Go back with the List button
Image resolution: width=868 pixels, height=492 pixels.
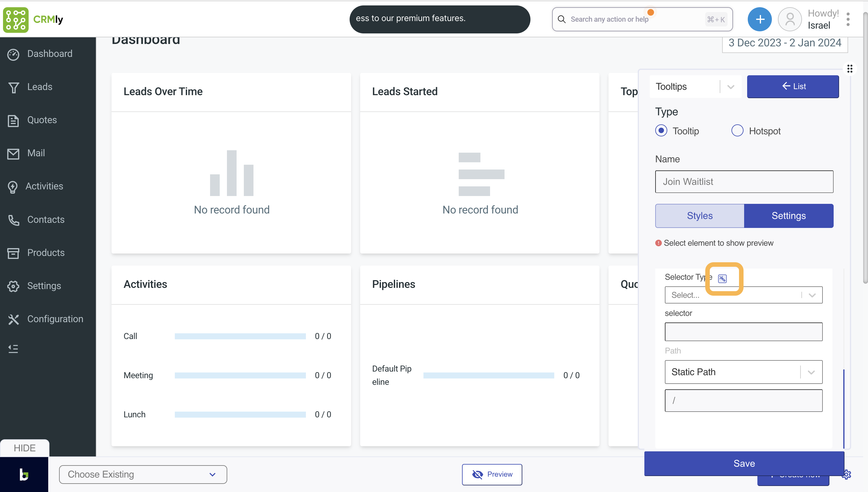click(793, 86)
